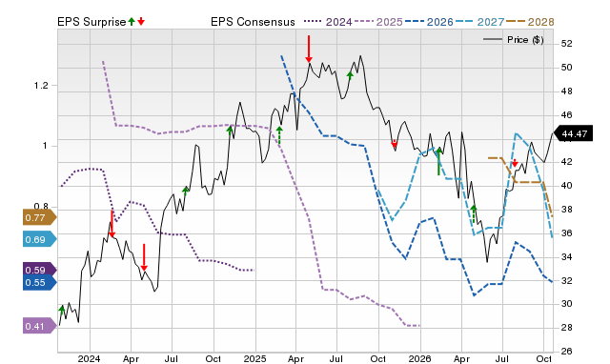This screenshot has height=364, width=610.
Task: Click the 2024 x-axis label
Action: click(x=89, y=358)
